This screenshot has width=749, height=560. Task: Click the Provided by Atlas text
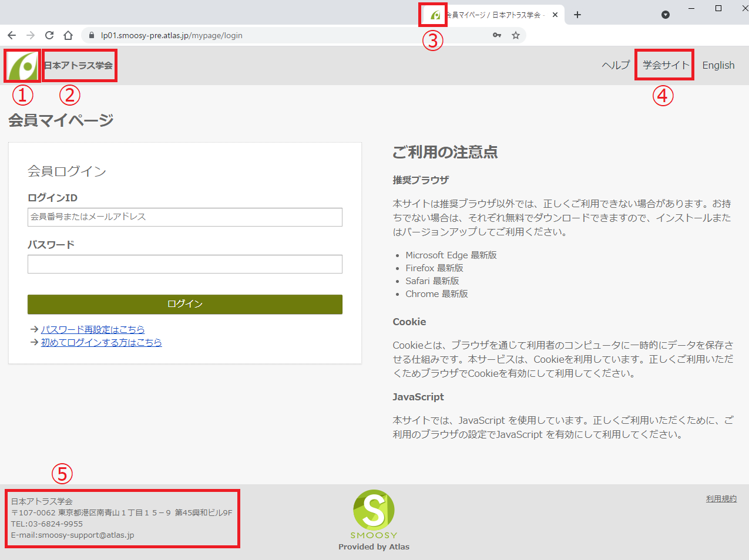(374, 546)
